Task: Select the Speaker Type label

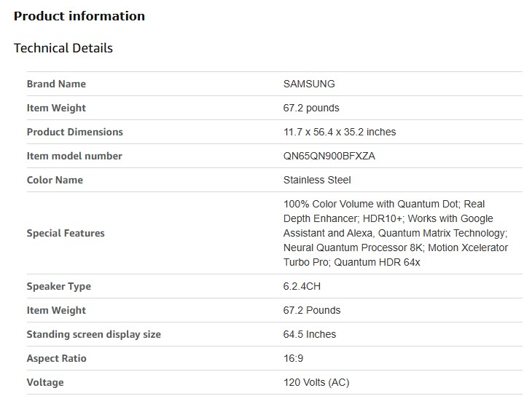Action: pos(58,286)
